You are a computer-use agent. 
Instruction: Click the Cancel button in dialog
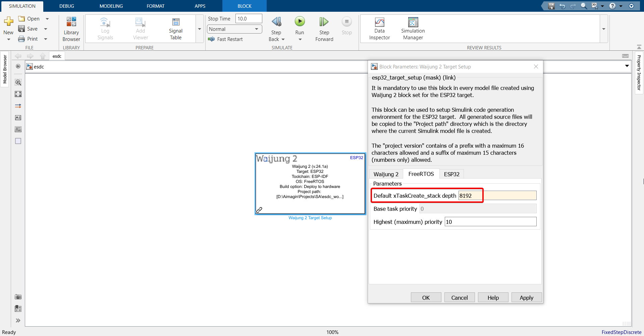[459, 298]
